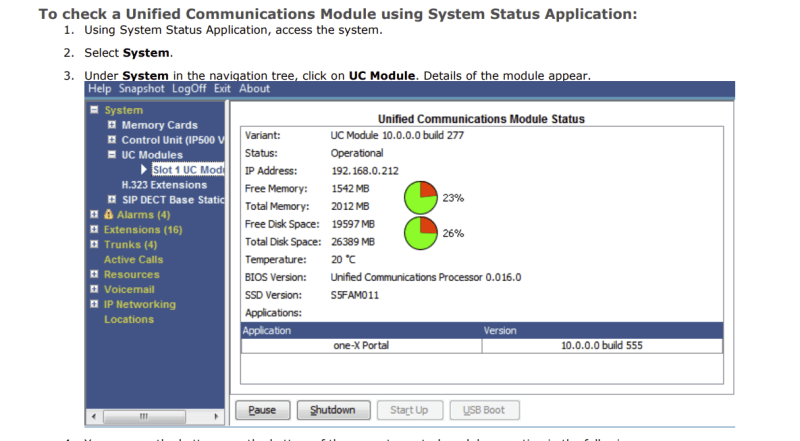Viewport: 800px width, 441px height.
Task: Click IP address value 192.168.0.212
Action: pyautogui.click(x=365, y=171)
